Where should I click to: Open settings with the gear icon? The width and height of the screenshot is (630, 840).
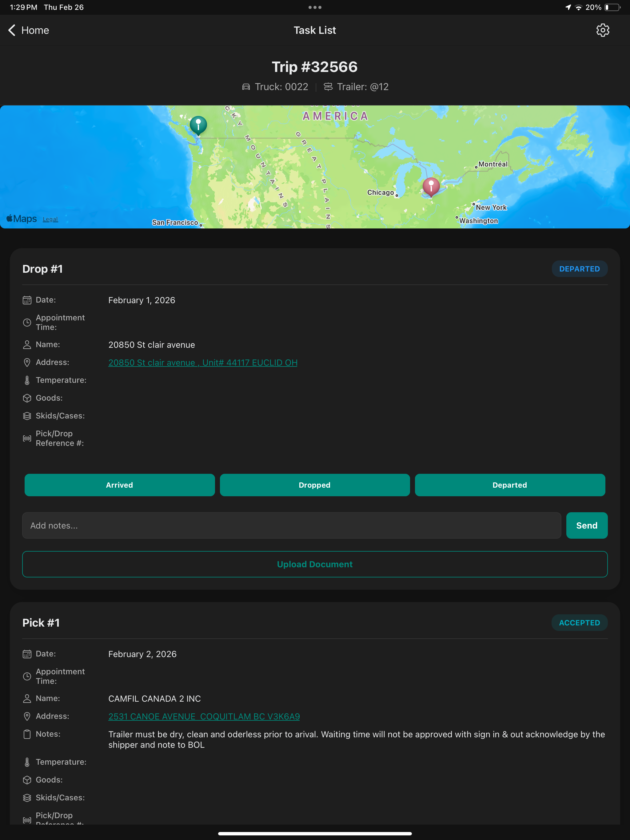tap(602, 30)
